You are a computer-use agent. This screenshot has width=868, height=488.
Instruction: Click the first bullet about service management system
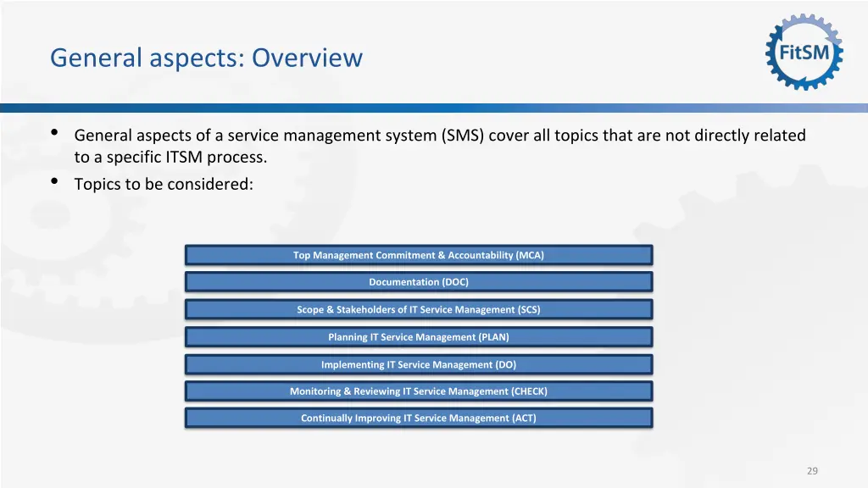[x=441, y=135]
